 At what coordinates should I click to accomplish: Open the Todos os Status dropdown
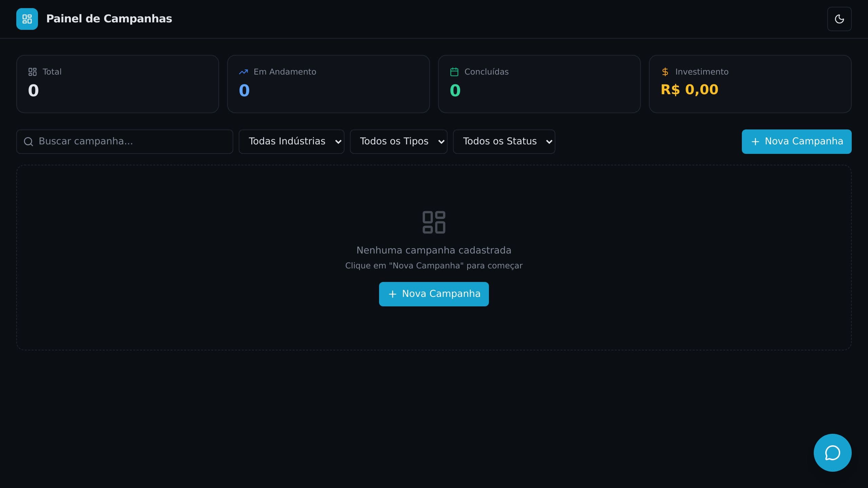(x=504, y=142)
